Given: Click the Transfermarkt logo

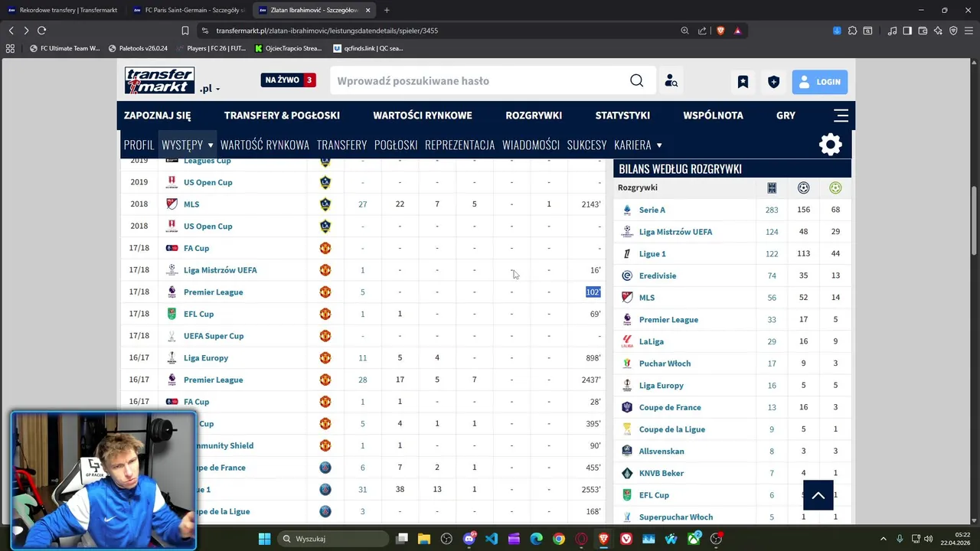Looking at the screenshot, I should 160,80.
